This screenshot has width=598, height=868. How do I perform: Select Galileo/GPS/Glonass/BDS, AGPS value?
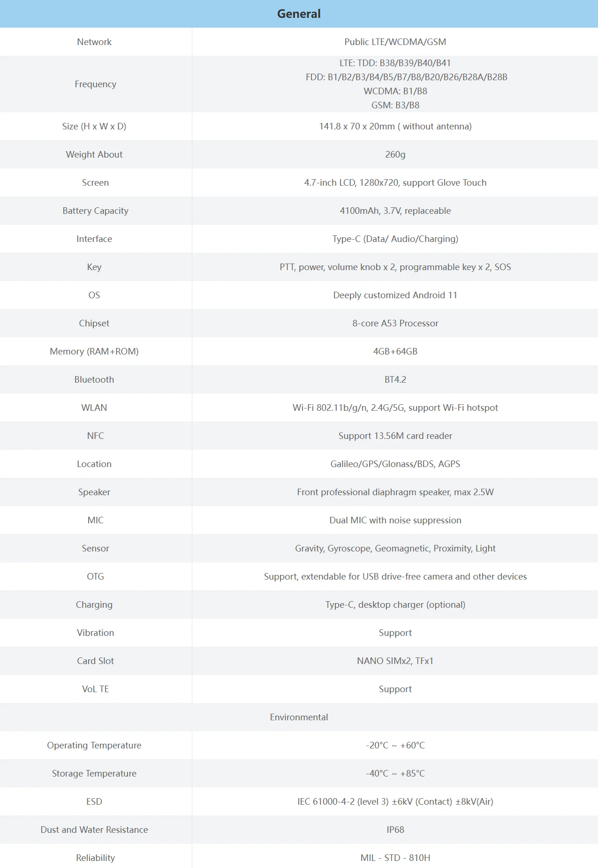(x=395, y=464)
